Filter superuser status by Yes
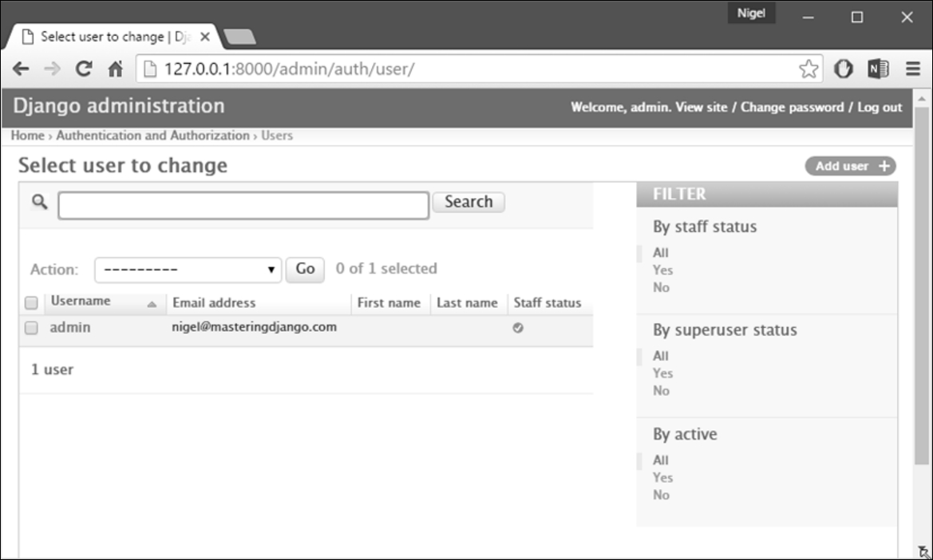This screenshot has height=560, width=933. tap(662, 373)
